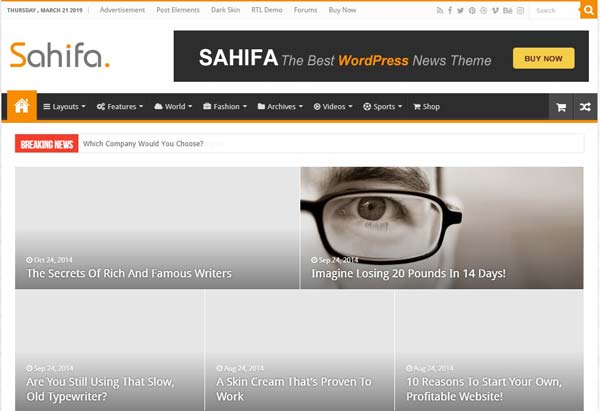Open the Shop menu item
This screenshot has height=411, width=600.
point(426,107)
